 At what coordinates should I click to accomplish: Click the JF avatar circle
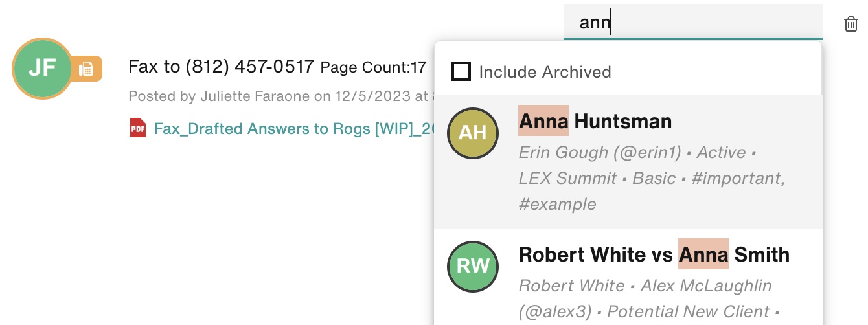[x=42, y=68]
